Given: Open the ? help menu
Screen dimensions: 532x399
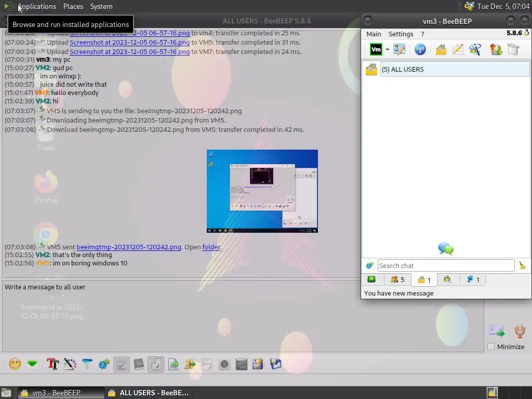Looking at the screenshot, I should [422, 34].
